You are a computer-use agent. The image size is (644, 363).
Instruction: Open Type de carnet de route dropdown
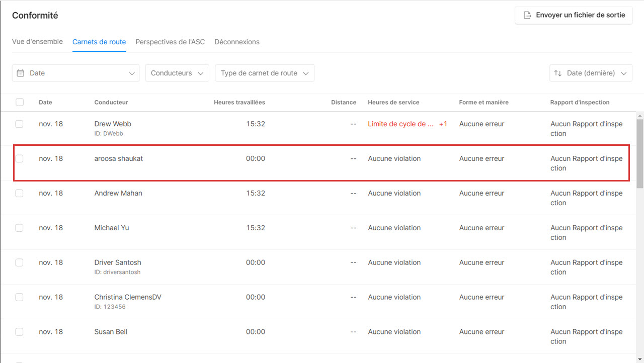pos(265,73)
